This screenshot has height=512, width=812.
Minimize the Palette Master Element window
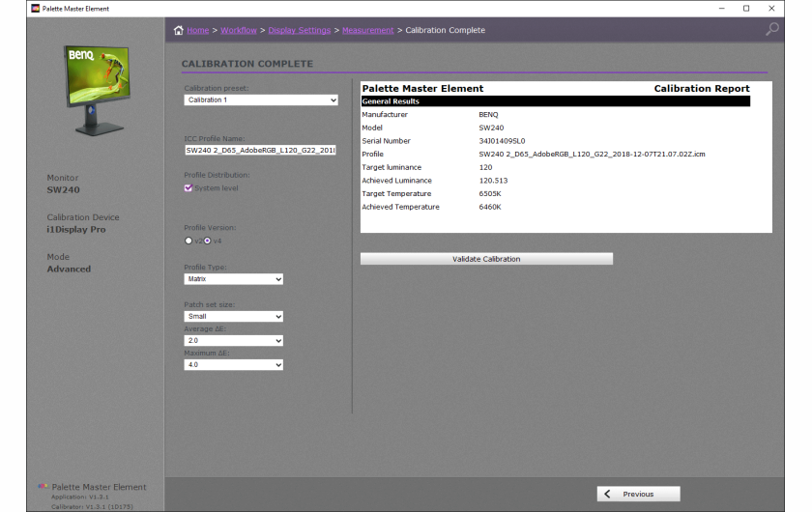coord(721,9)
